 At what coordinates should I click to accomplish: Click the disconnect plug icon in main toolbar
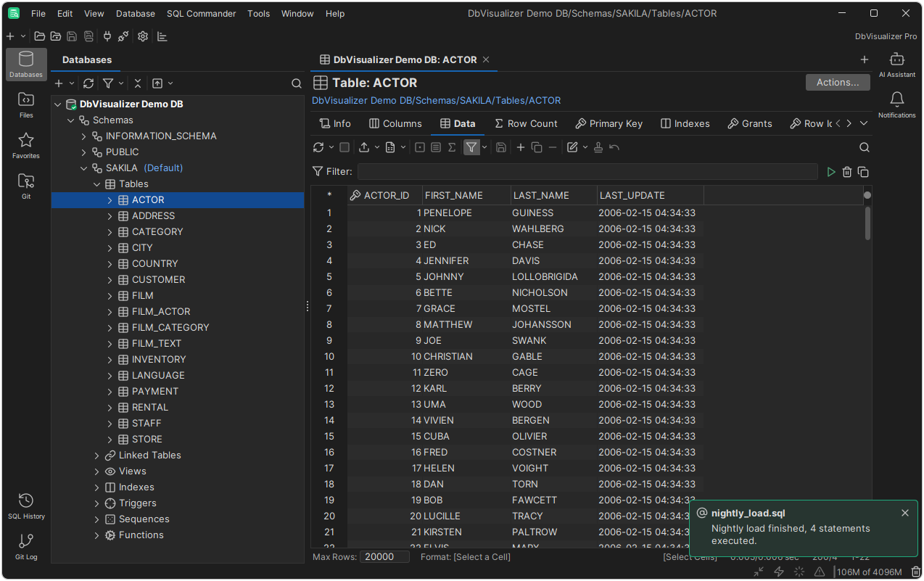(x=123, y=36)
